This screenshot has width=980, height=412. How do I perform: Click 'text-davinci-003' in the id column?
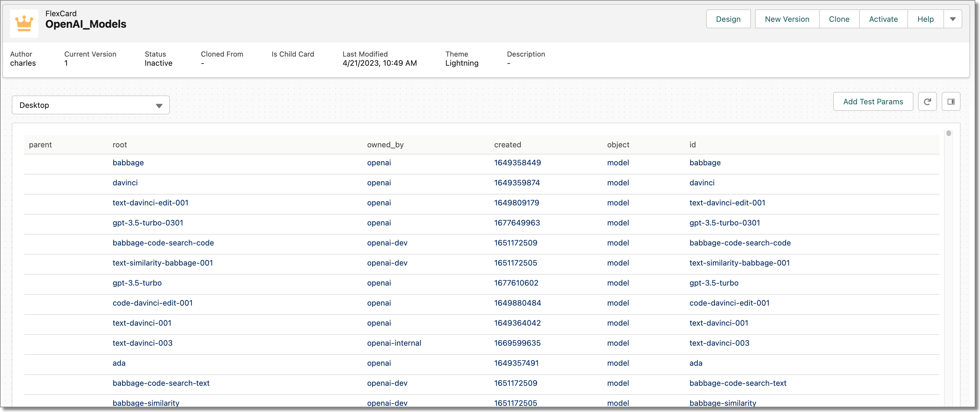[719, 343]
